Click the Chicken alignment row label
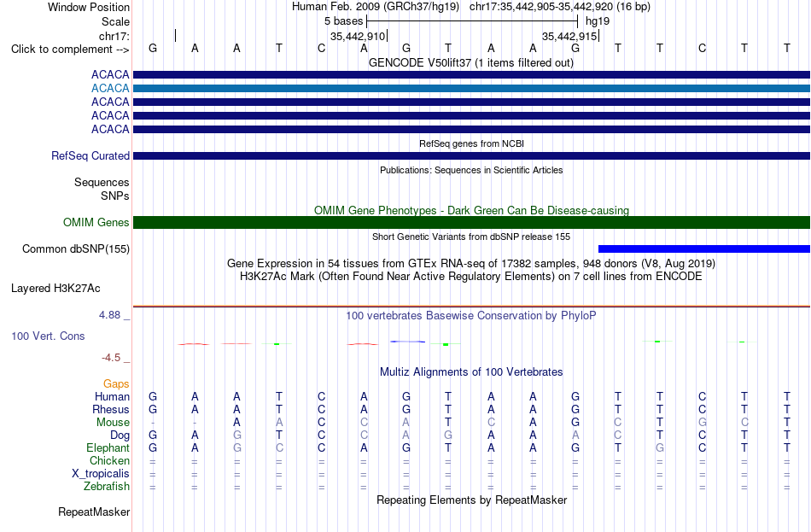This screenshot has height=532, width=811. click(x=109, y=460)
